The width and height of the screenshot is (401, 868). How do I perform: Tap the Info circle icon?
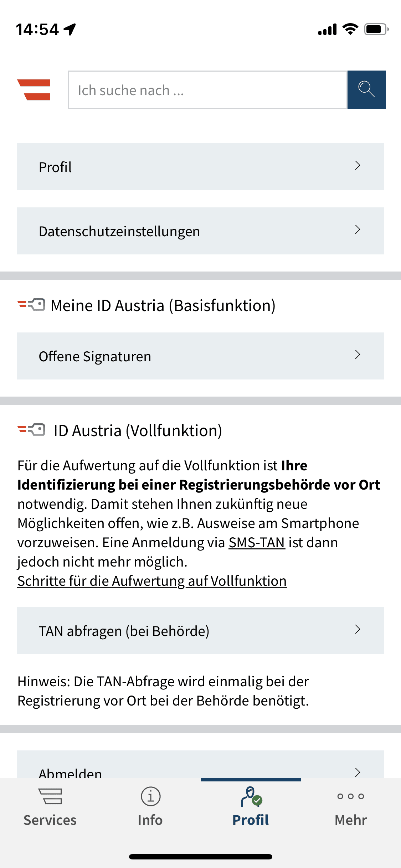point(150,796)
